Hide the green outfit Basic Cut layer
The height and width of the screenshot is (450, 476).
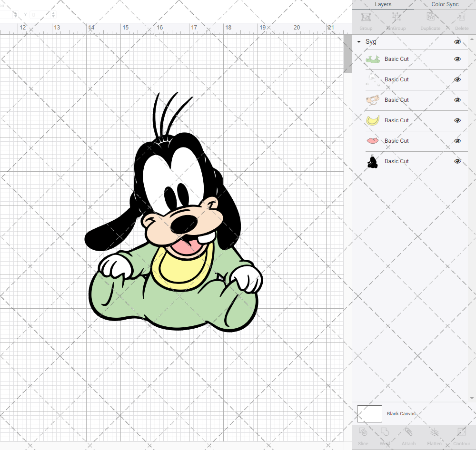(457, 59)
